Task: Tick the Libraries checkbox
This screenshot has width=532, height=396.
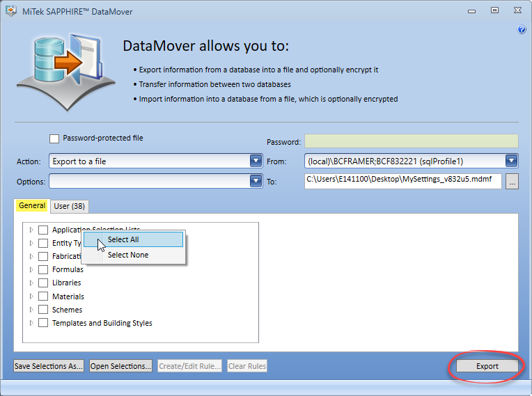Action: coord(43,283)
